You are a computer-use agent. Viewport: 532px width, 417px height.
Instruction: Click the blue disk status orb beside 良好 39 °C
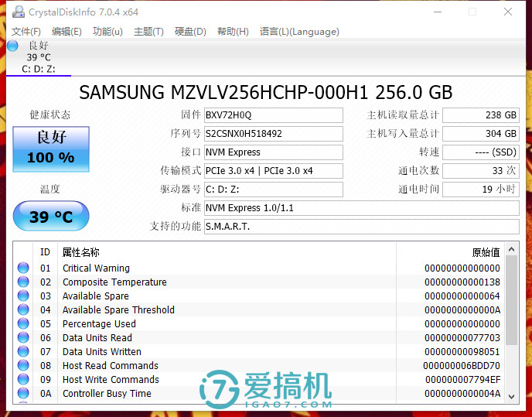tap(12, 46)
